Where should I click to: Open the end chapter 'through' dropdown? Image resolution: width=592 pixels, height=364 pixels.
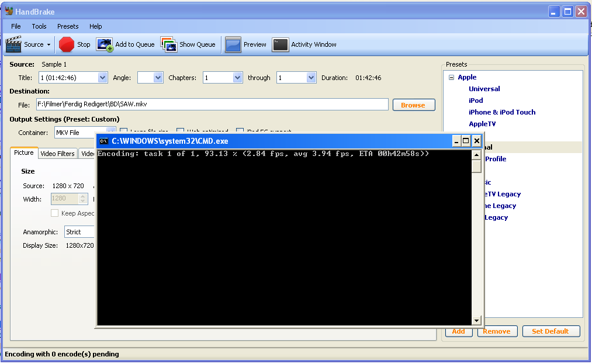point(311,78)
